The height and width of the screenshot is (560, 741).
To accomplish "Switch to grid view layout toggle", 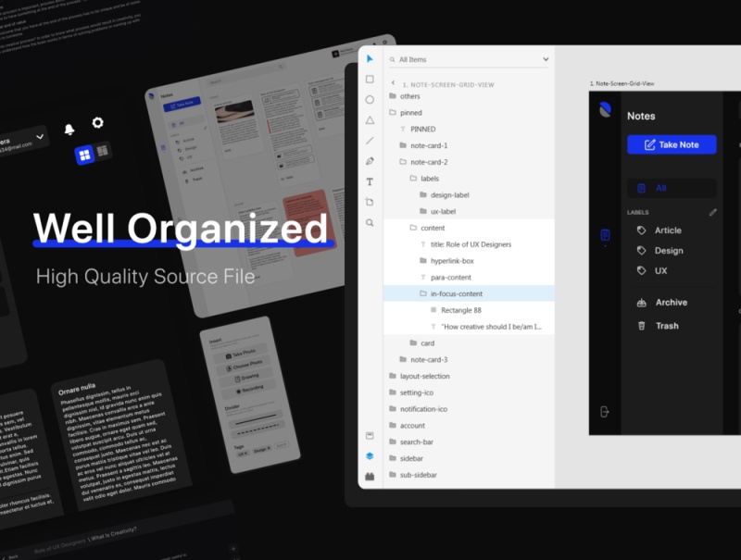I will [84, 155].
